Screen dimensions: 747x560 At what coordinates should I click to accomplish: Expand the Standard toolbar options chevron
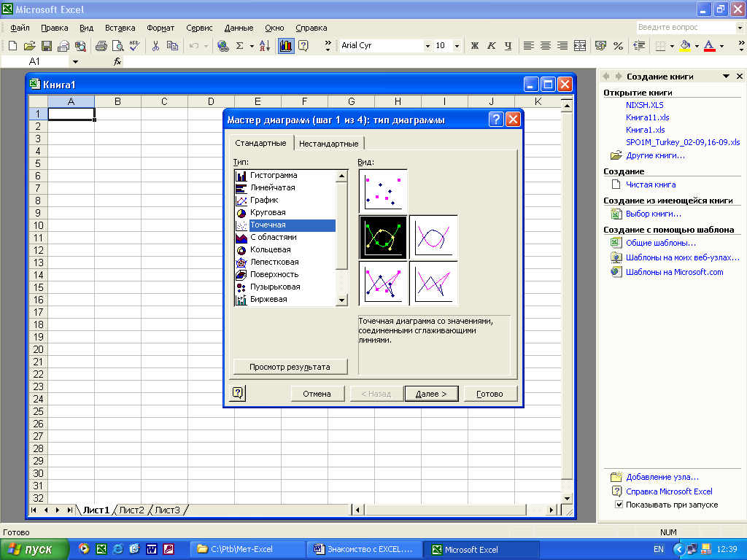pos(328,46)
